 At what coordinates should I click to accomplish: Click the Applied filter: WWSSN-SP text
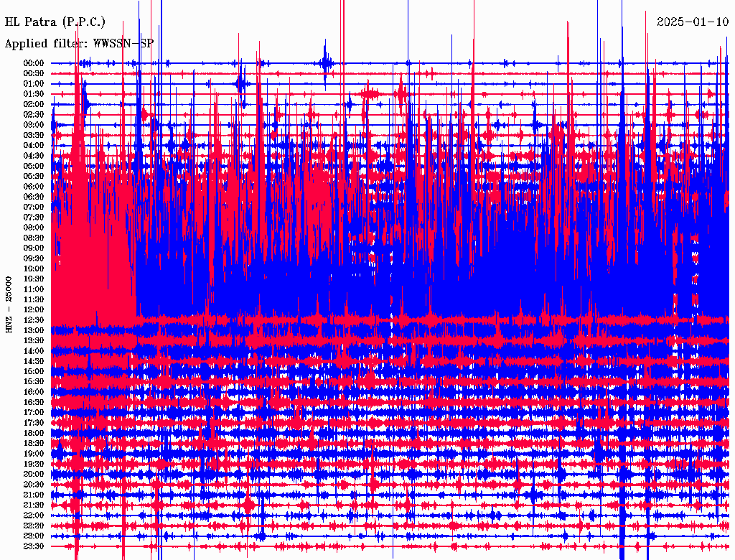pyautogui.click(x=79, y=44)
